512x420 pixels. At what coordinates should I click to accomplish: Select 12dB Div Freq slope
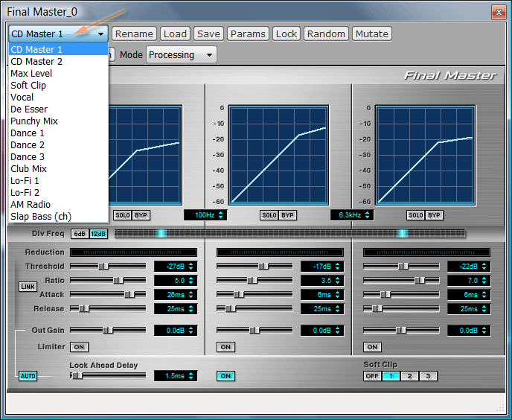[x=98, y=234]
